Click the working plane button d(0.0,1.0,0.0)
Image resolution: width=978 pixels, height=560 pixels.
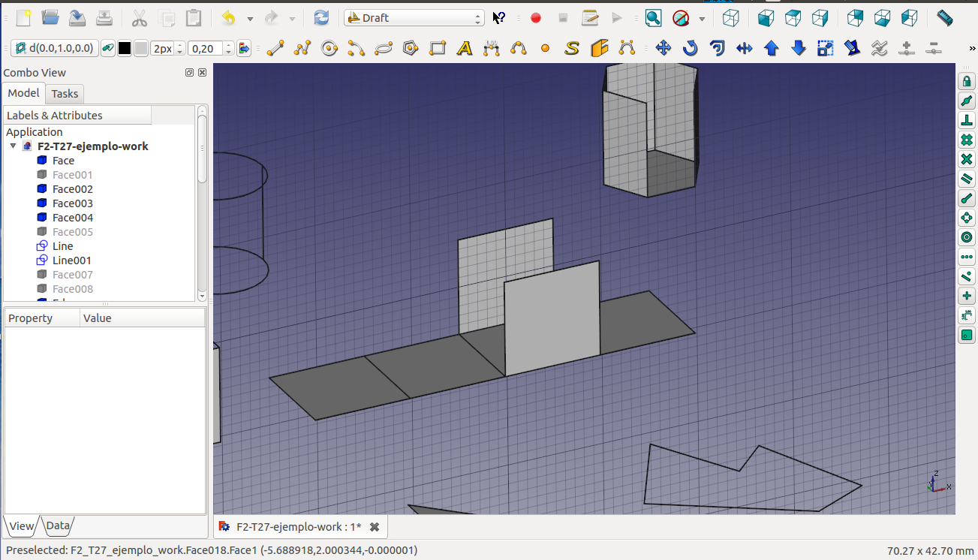[x=54, y=49]
